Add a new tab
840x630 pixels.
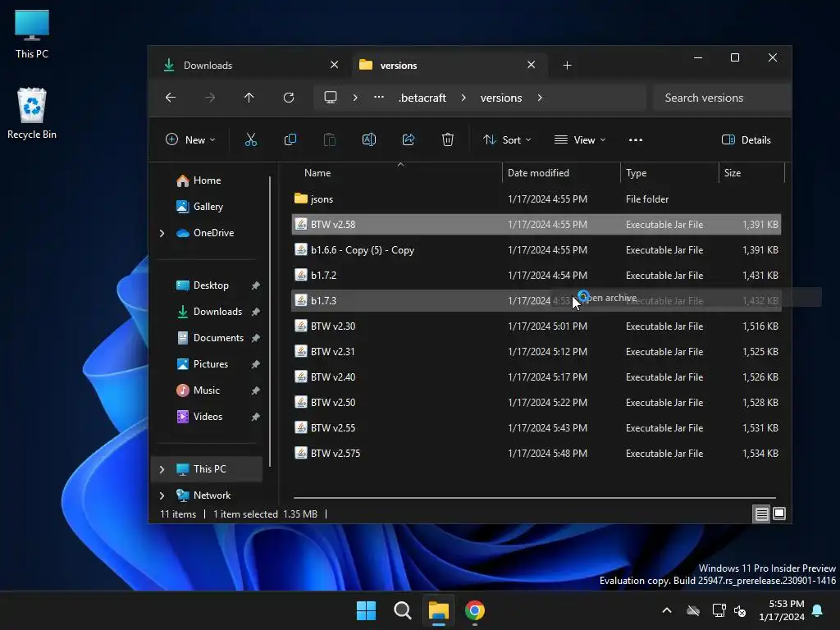point(568,66)
